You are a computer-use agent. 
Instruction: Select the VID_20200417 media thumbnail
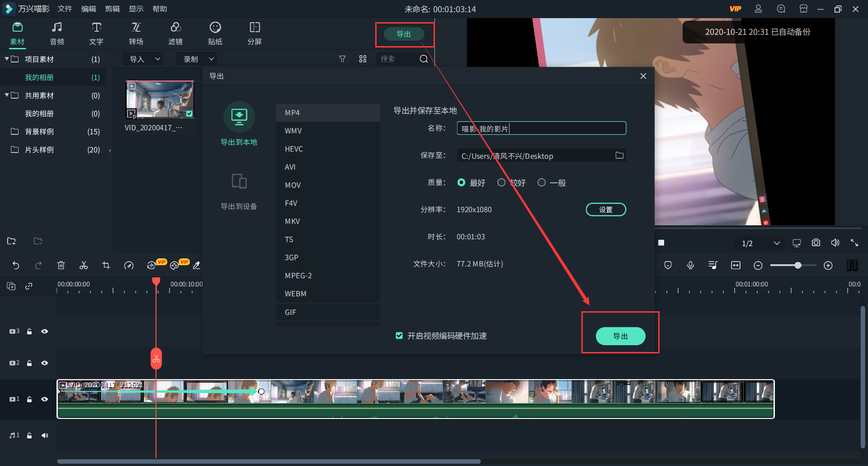pyautogui.click(x=159, y=99)
